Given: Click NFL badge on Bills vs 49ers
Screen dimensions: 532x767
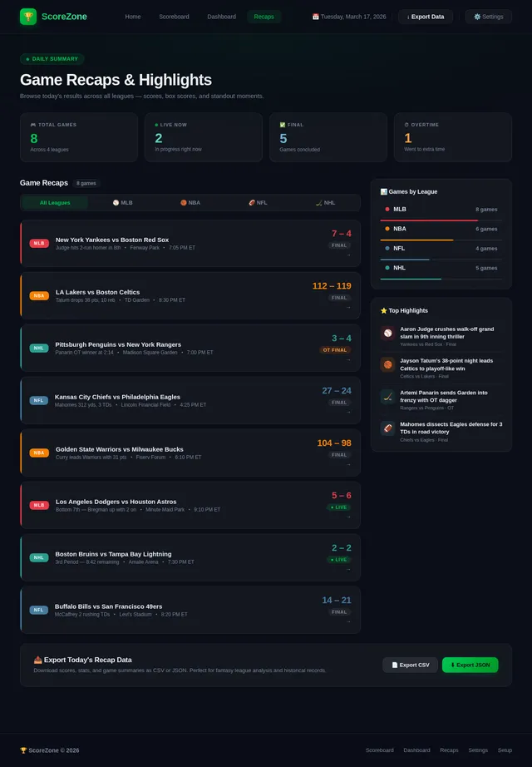Looking at the screenshot, I should pos(39,610).
